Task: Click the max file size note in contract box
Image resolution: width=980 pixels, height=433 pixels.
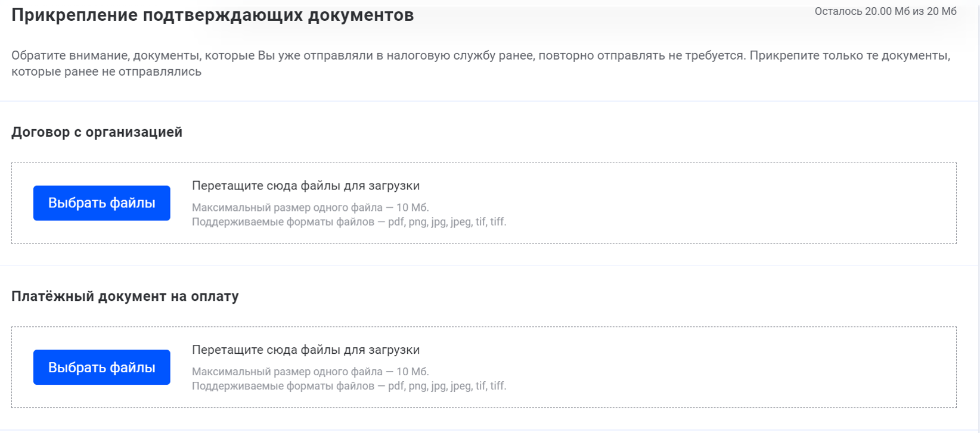Action: [x=310, y=208]
